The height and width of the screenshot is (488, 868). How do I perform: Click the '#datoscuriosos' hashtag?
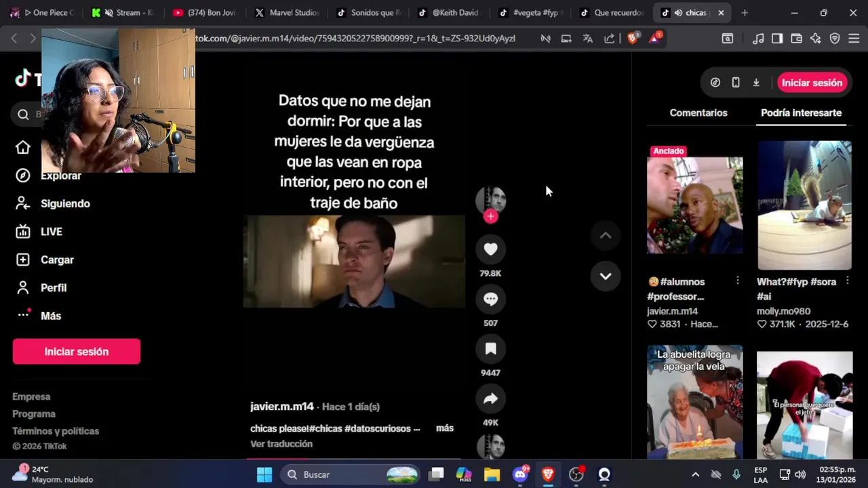coord(378,428)
